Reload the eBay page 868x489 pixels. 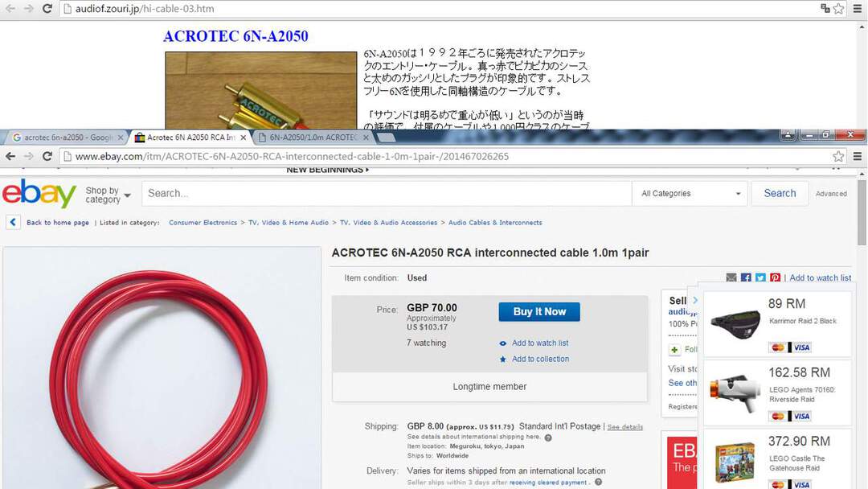[47, 157]
